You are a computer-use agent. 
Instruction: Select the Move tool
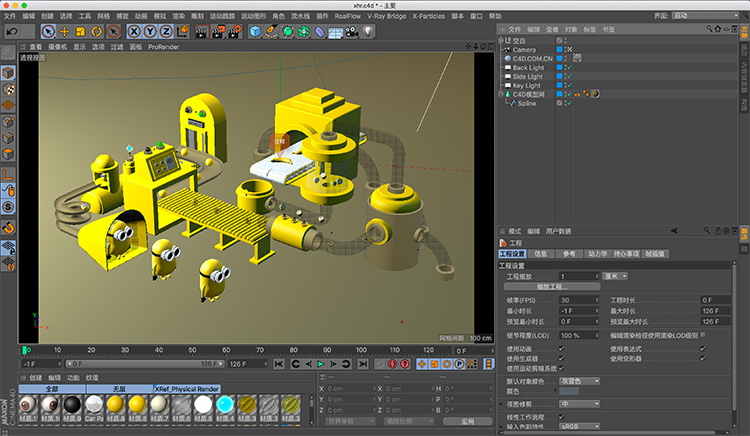pyautogui.click(x=64, y=32)
